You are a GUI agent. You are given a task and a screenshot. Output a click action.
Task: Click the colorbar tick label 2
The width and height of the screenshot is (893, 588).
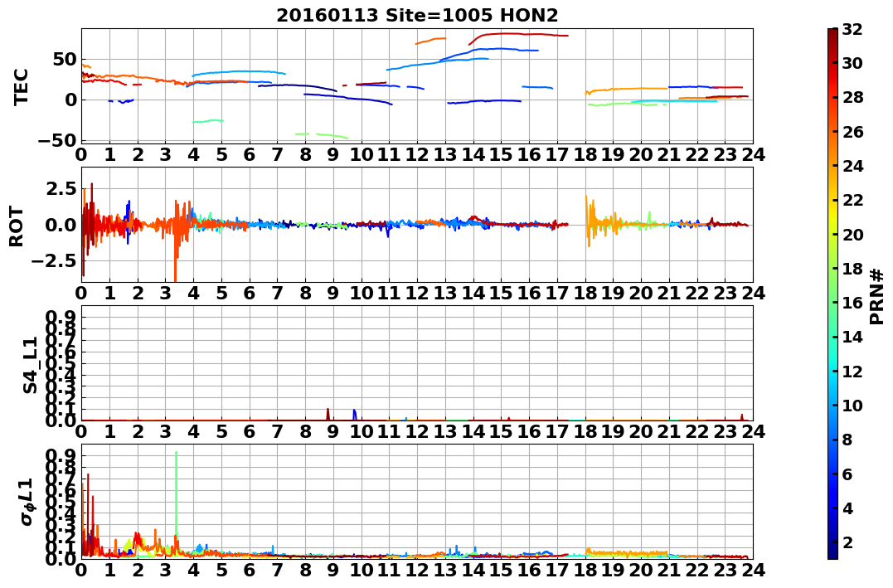point(847,542)
